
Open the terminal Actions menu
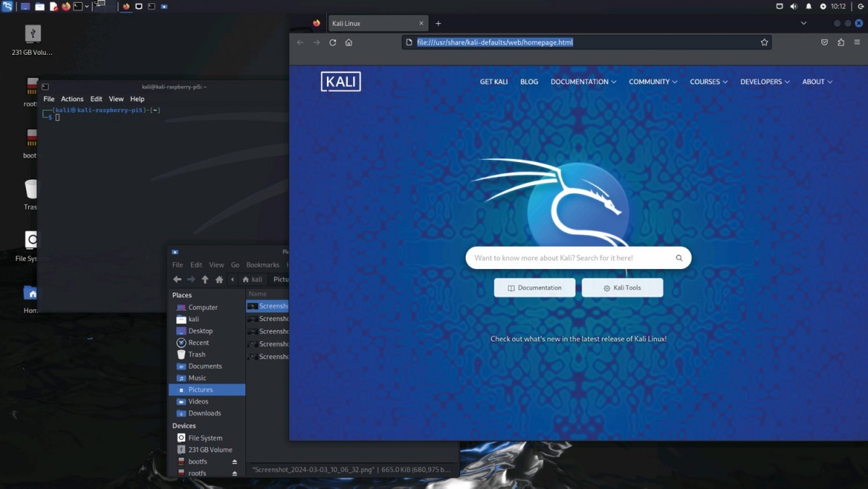pos(72,99)
